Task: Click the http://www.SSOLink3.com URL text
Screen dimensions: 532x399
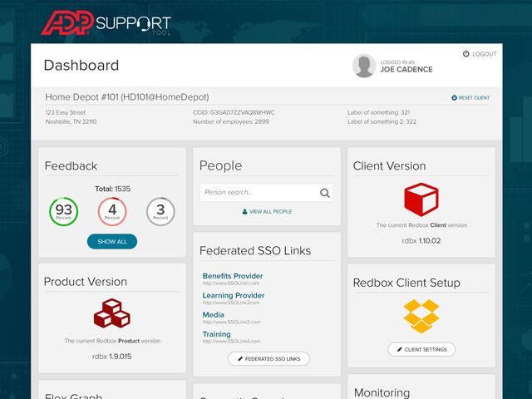Action: pos(231,322)
